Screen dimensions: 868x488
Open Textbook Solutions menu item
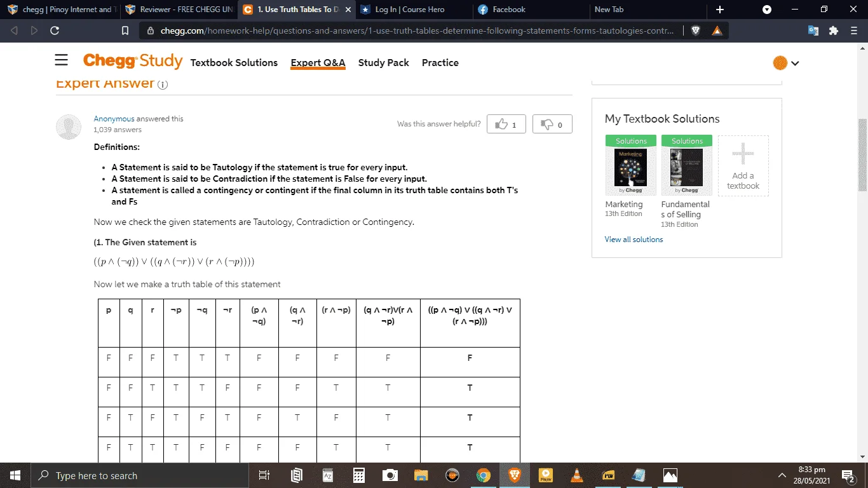coord(234,62)
